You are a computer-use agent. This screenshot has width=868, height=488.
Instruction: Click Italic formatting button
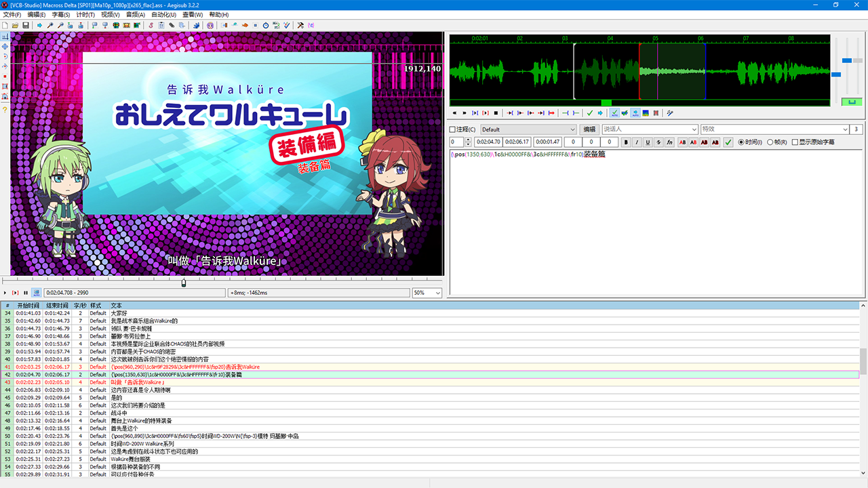(637, 142)
